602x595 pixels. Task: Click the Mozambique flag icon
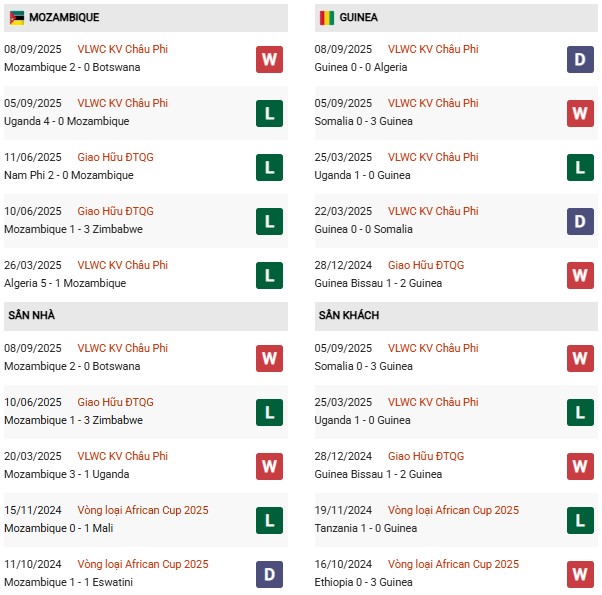[x=17, y=18]
